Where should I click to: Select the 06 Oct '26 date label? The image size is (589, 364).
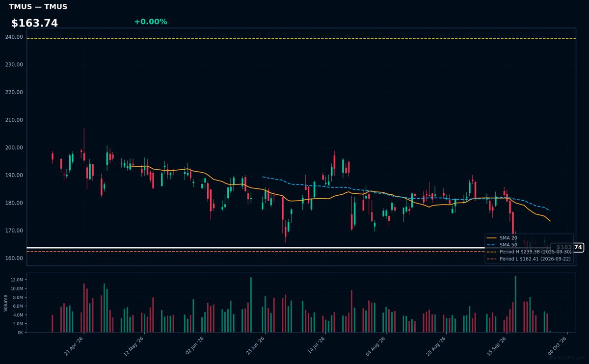pos(558,346)
